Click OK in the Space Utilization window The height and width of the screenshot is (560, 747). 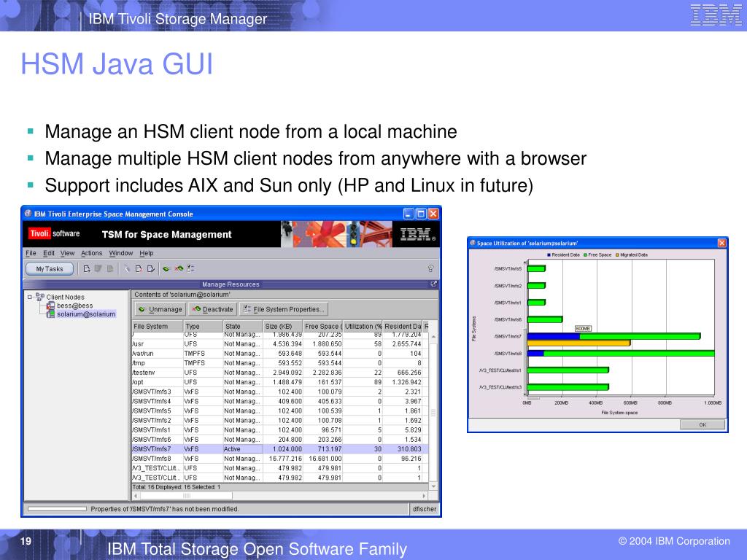(703, 425)
